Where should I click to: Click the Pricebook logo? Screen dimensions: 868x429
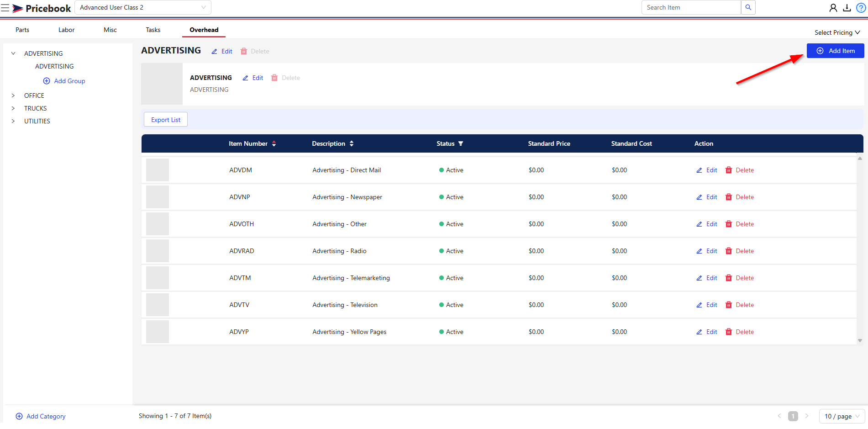pos(42,8)
